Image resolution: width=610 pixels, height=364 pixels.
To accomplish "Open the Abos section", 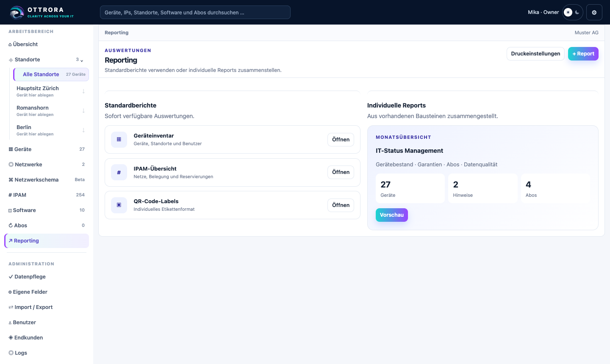I will pos(47,226).
